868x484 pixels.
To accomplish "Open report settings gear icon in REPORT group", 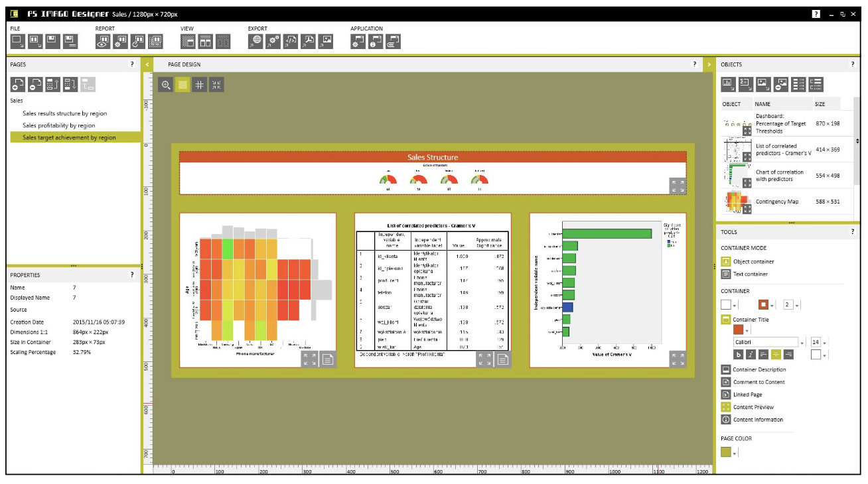I will pos(119,42).
